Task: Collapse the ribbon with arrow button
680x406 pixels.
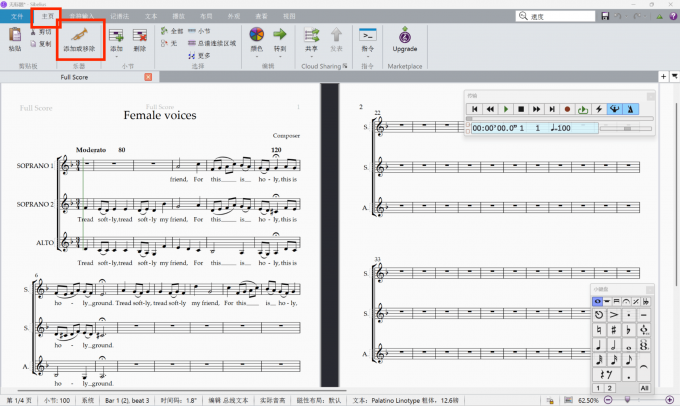Action: (659, 16)
